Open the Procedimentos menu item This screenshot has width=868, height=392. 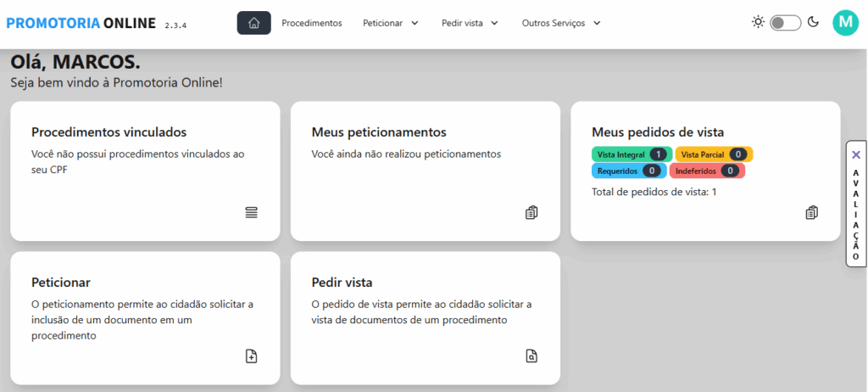[x=312, y=23]
